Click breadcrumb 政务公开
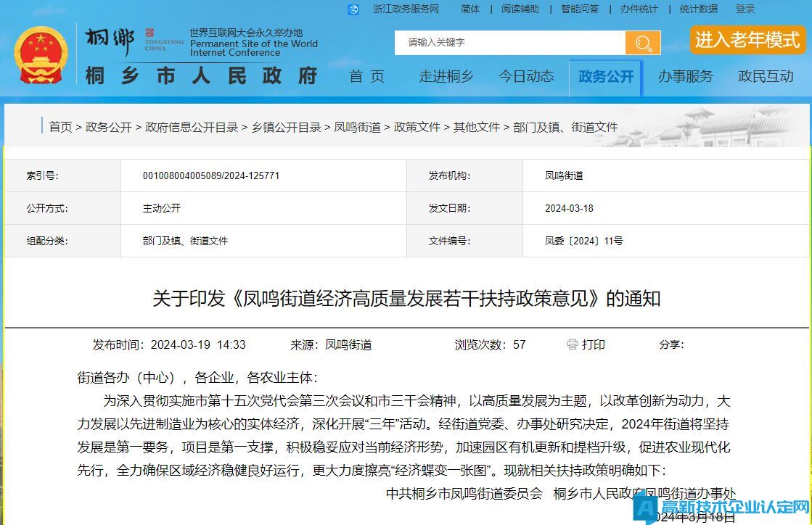Viewport: 812px width, 525px height. click(x=109, y=127)
